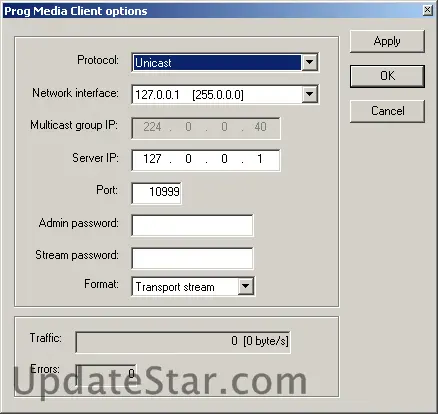The image size is (438, 414).
Task: Focus the Admin password field
Action: coord(192,225)
